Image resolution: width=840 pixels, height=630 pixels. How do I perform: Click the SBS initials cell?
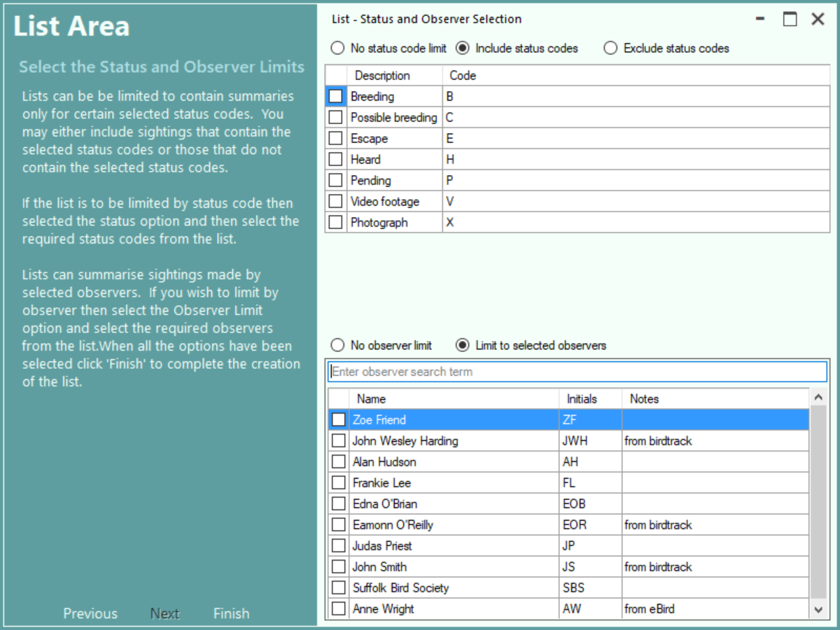[x=590, y=588]
